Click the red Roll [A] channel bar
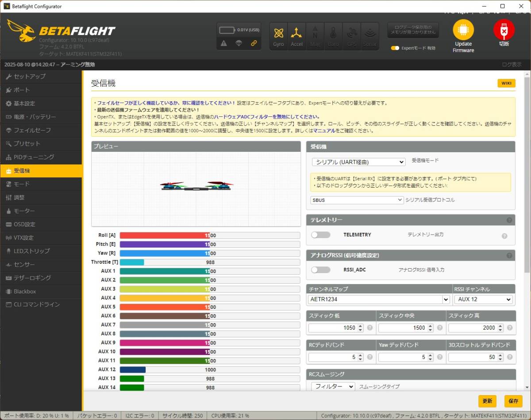 tap(210, 235)
